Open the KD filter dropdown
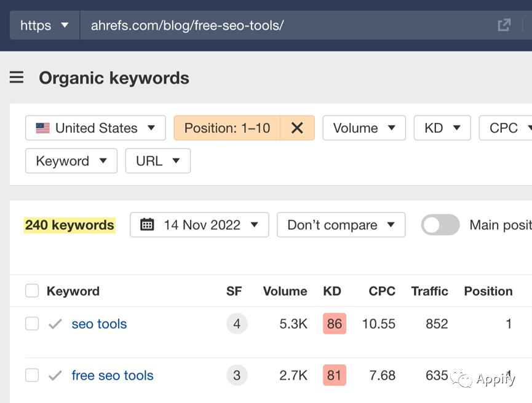Viewport: 532px width, 403px height. click(x=442, y=128)
